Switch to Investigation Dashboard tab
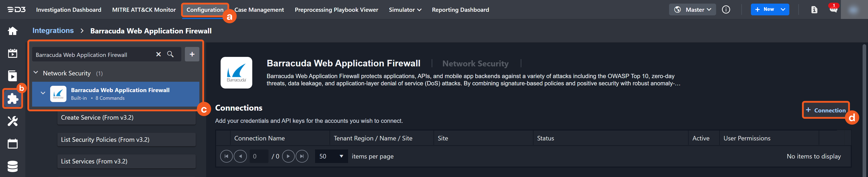Image resolution: width=868 pixels, height=177 pixels. pyautogui.click(x=68, y=10)
